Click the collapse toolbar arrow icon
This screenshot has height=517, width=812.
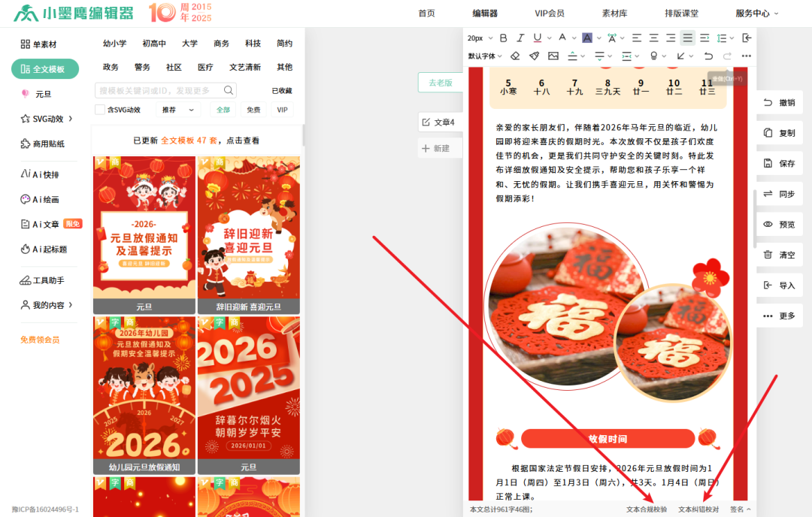pyautogui.click(x=747, y=38)
